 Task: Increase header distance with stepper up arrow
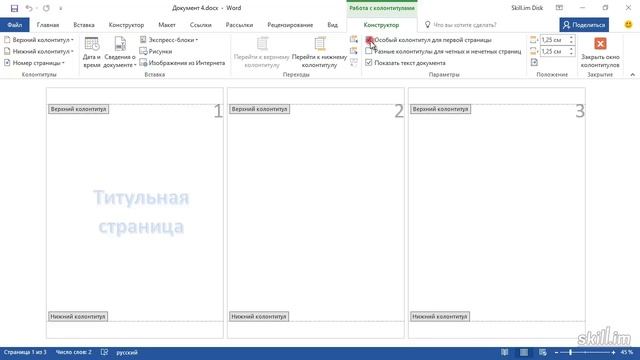click(x=571, y=38)
